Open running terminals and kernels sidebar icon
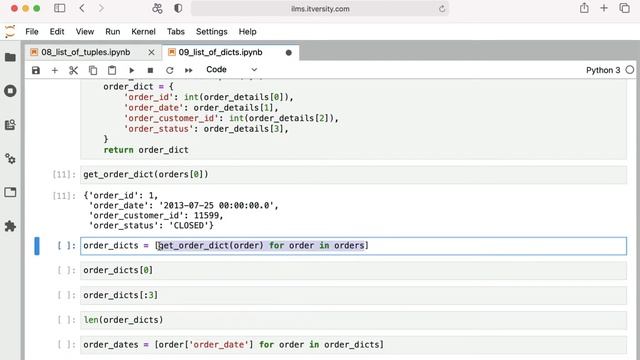 click(10, 91)
